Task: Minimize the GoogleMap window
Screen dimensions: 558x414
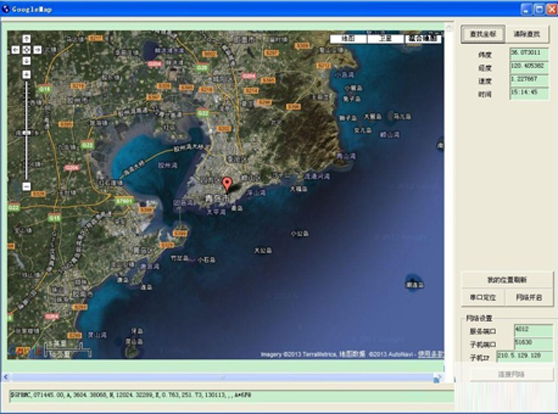Action: [527, 9]
